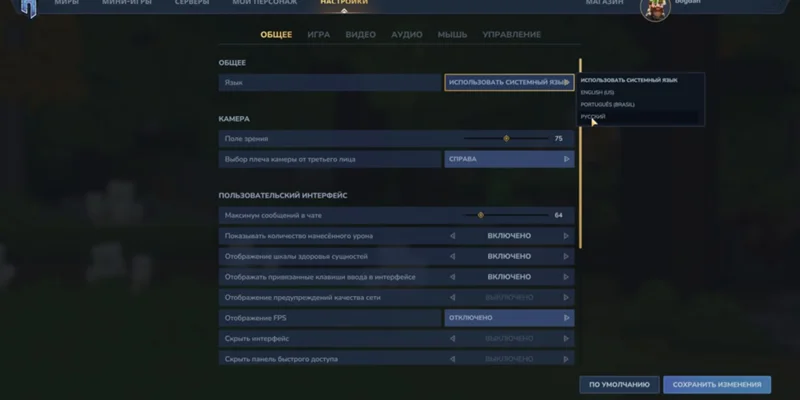Toggle the ВКЛЮЧЕНО value for bound input keys
800x400 pixels.
tap(509, 277)
